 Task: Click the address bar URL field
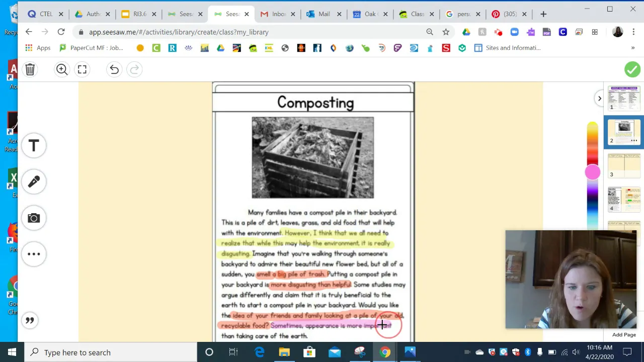click(252, 32)
